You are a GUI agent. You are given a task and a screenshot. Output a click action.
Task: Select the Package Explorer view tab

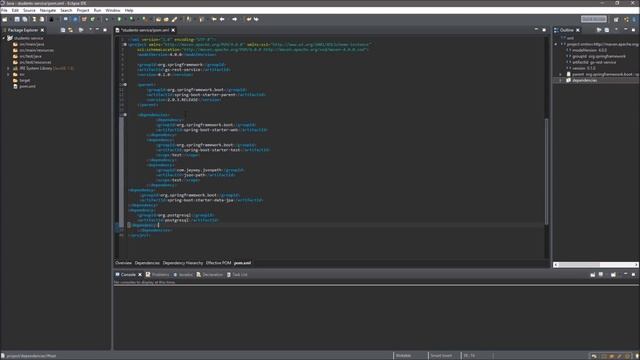tap(22, 30)
